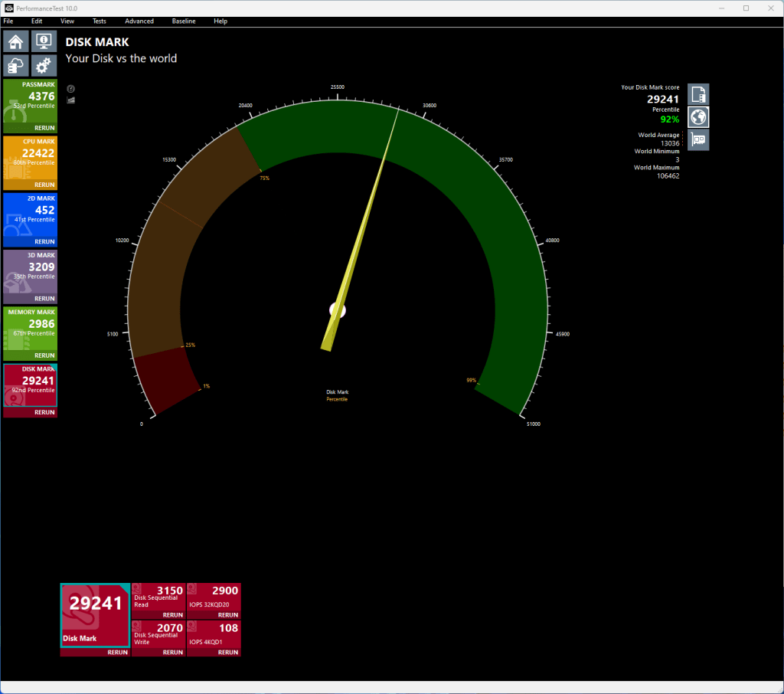
Task: Click the PerformanceTest title bar app icon
Action: point(9,8)
